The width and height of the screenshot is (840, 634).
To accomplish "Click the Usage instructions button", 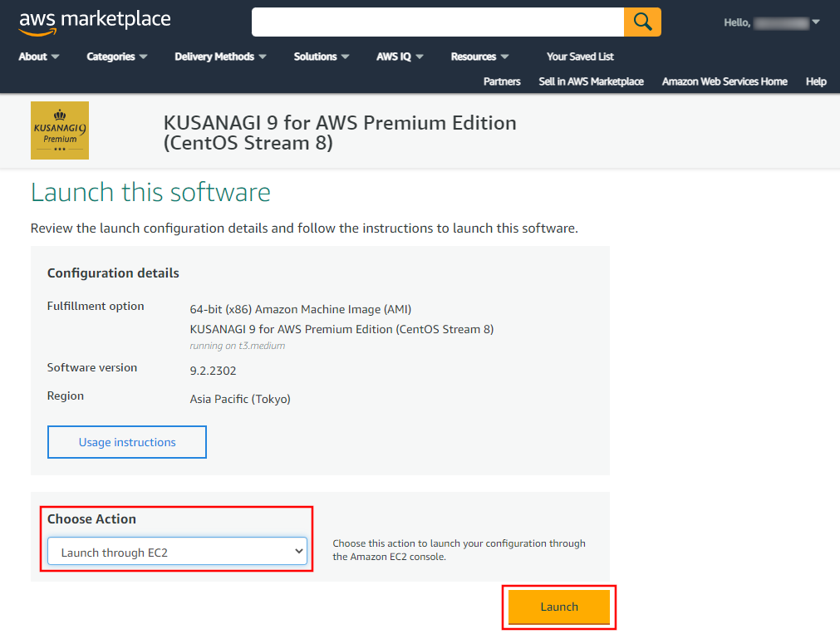I will click(127, 442).
